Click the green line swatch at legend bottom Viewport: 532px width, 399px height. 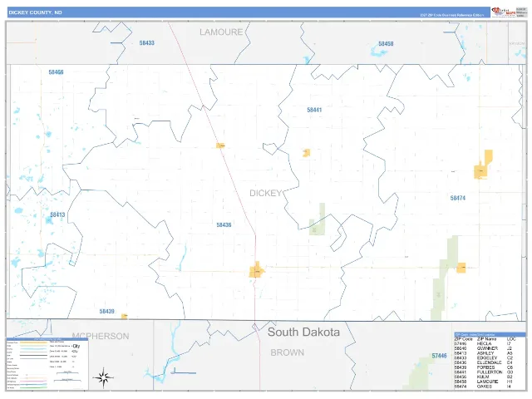33,387
